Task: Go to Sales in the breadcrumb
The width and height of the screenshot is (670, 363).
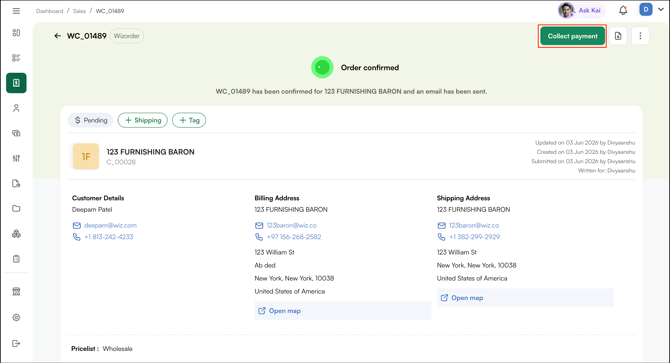Action: tap(79, 11)
